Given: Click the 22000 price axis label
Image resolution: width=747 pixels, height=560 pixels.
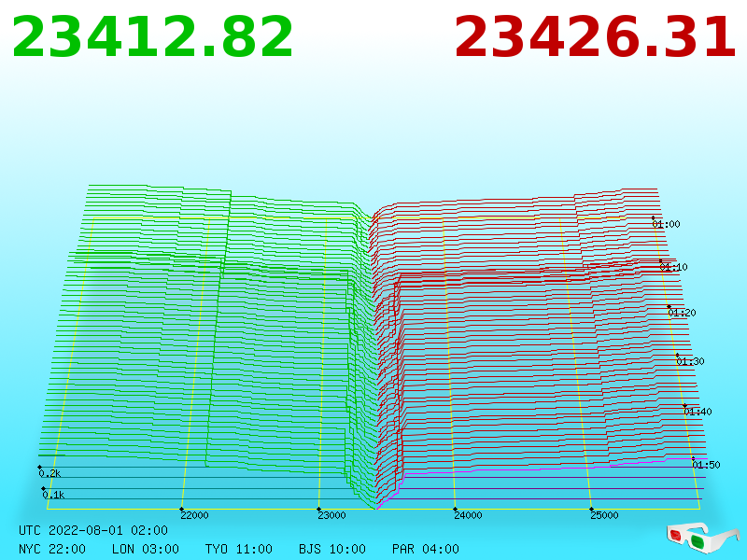Looking at the screenshot, I should [x=194, y=515].
